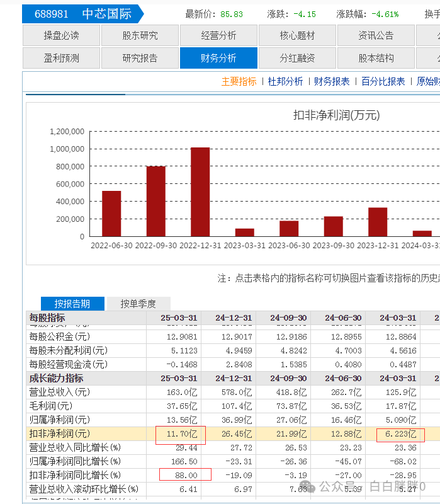Open the 资讯公告 tab
Viewport: 440px width, 504px height.
coord(376,35)
